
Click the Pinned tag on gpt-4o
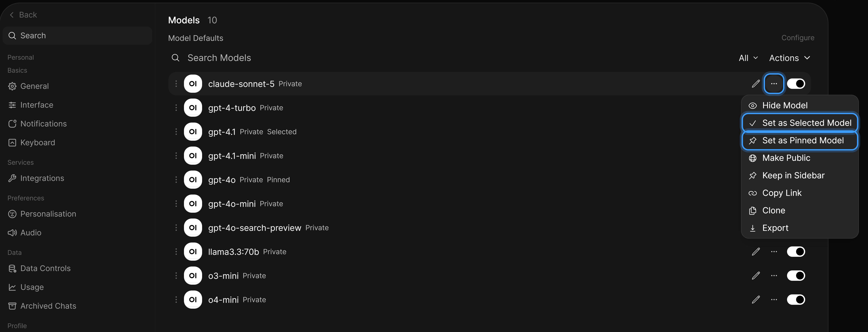(278, 180)
